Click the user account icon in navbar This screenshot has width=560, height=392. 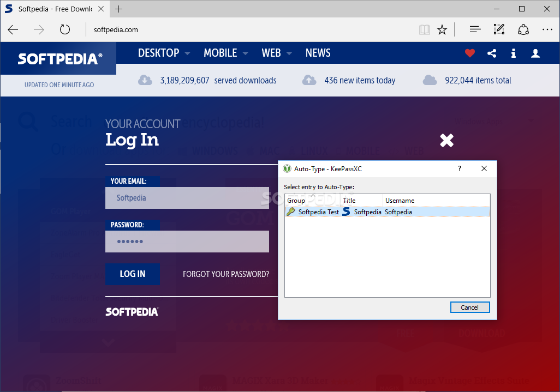(535, 53)
